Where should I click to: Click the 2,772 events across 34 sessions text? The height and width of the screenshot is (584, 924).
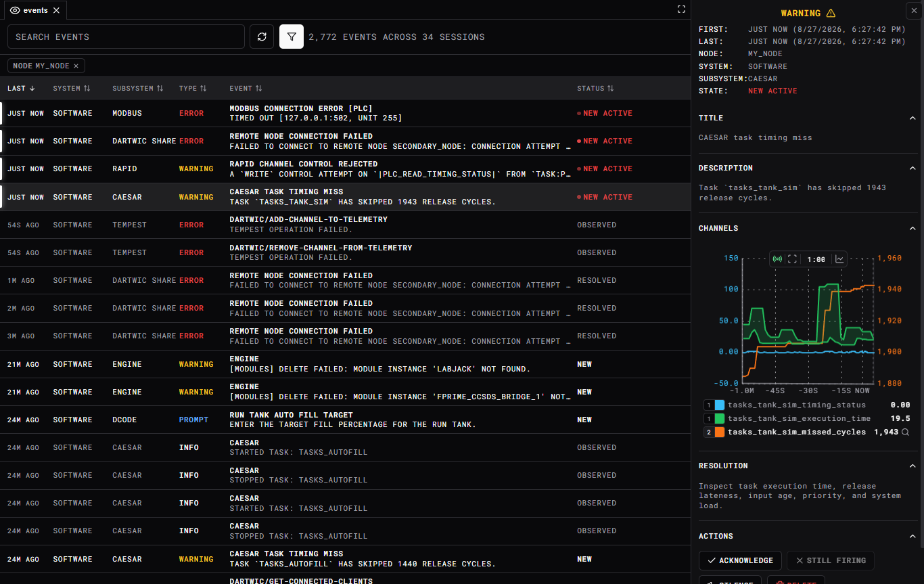point(396,37)
